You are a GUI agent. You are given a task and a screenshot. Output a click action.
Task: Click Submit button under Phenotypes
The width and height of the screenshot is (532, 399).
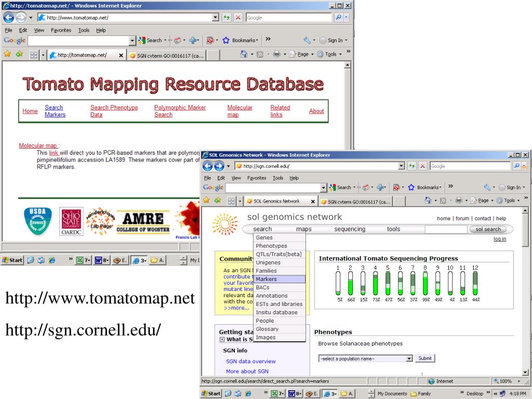pos(425,358)
